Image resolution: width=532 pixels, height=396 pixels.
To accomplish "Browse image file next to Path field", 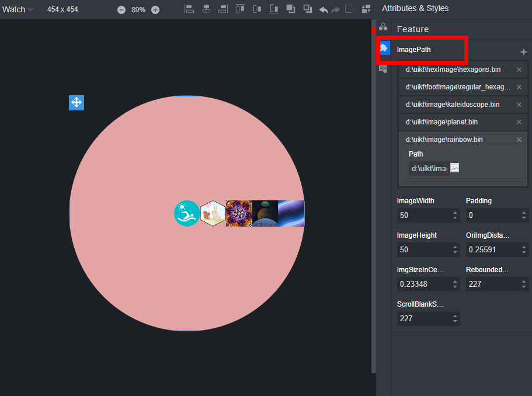I will 455,168.
